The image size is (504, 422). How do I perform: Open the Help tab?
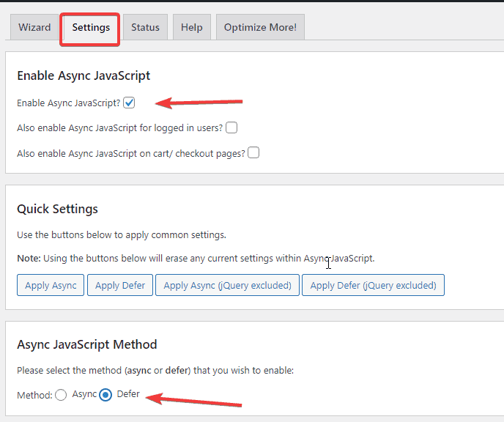(x=191, y=28)
